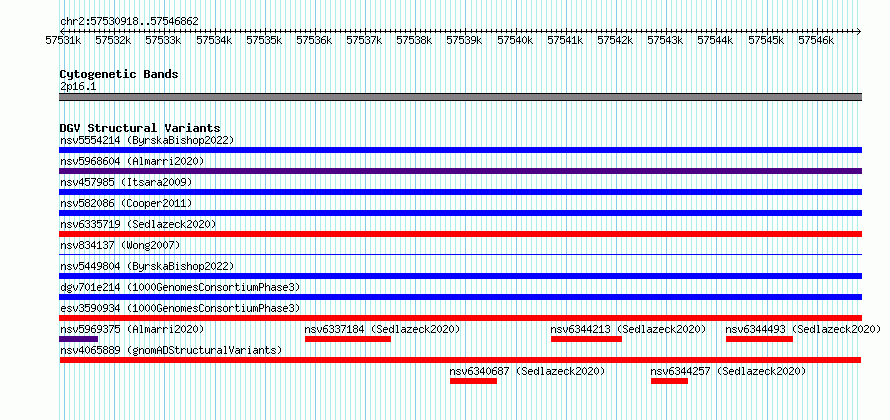
Task: Click the red bar under nsv6340687
Action: coord(473,381)
